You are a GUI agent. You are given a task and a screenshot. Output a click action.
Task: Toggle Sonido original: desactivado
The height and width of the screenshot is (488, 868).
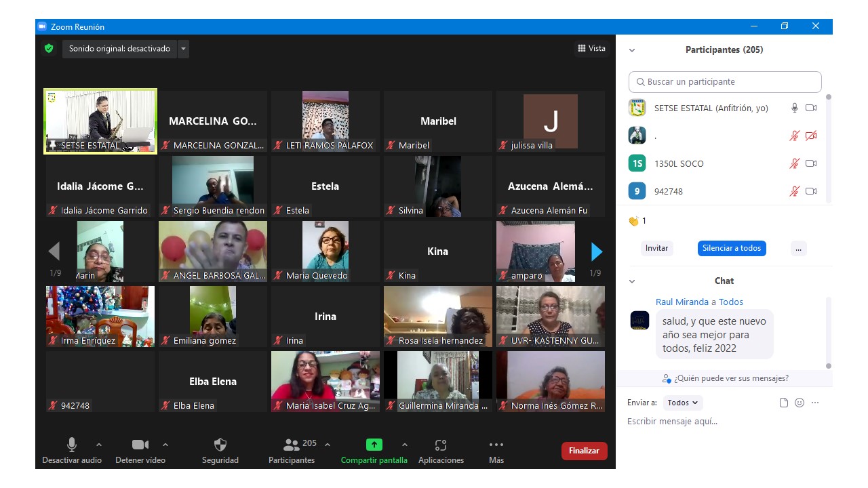pyautogui.click(x=119, y=49)
